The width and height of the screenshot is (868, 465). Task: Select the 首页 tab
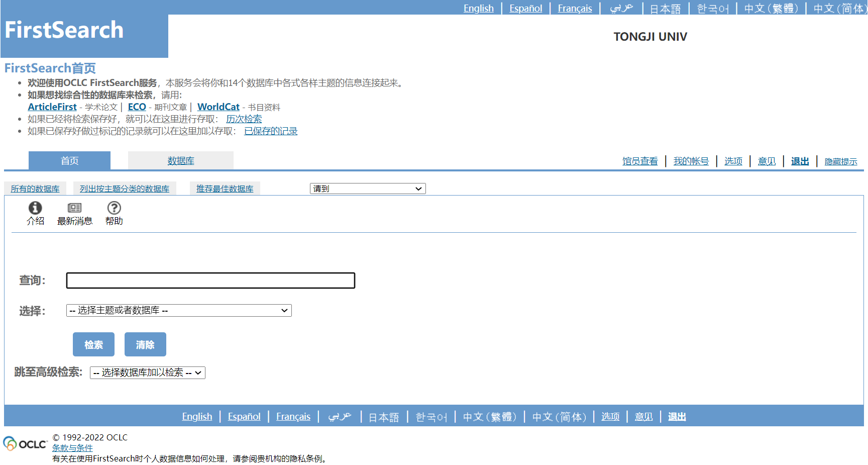coord(69,161)
